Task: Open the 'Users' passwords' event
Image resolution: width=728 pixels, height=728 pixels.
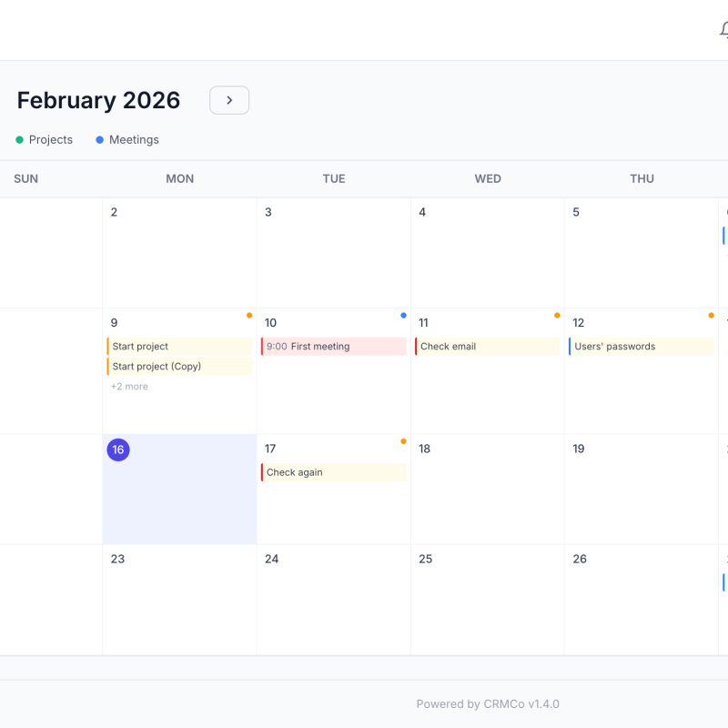Action: tap(642, 347)
